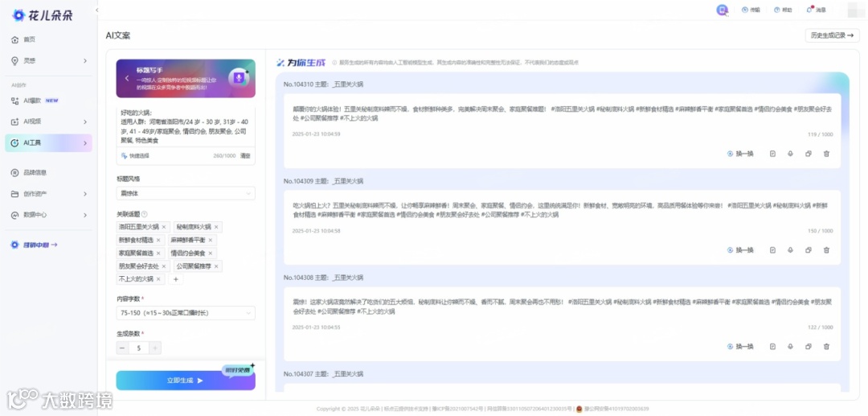Viewport: 868px width, 416px height.
Task: Remove the 朋友聚会好去处 topic tag
Action: pyautogui.click(x=164, y=266)
